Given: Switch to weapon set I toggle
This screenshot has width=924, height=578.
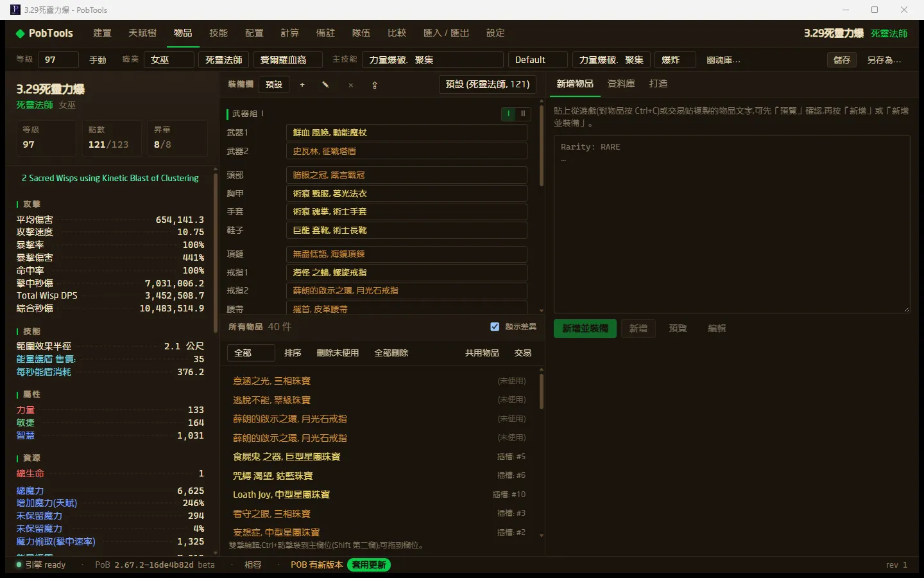Looking at the screenshot, I should 509,114.
